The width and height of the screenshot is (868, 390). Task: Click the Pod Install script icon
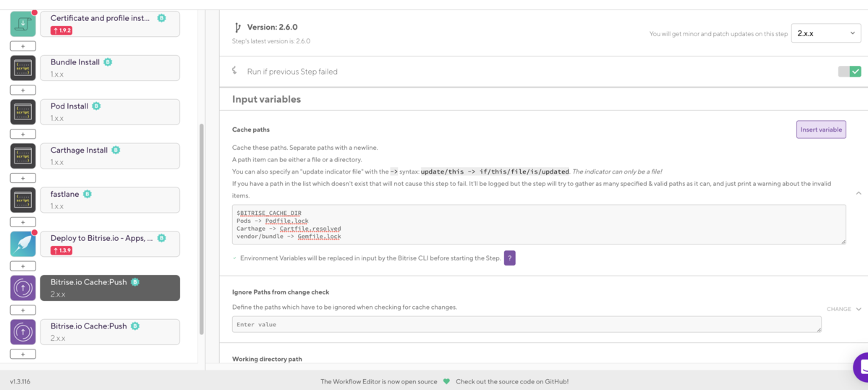pyautogui.click(x=23, y=112)
